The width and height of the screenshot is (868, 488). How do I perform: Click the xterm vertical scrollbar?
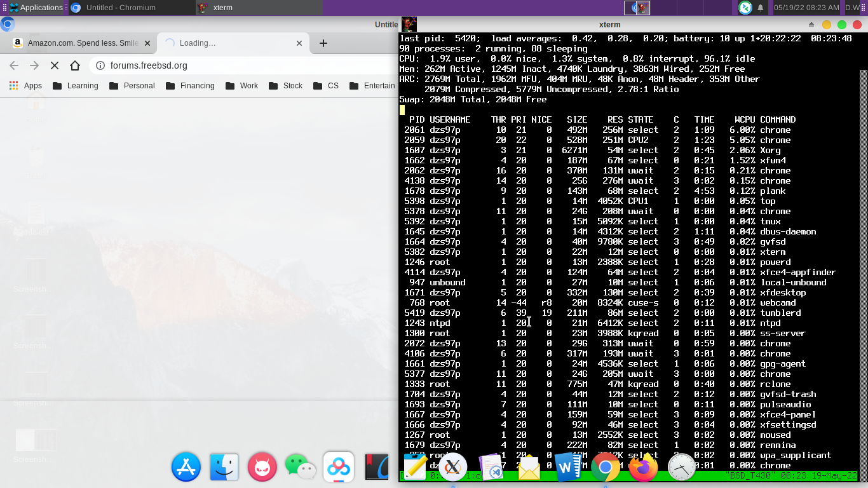tap(864, 254)
